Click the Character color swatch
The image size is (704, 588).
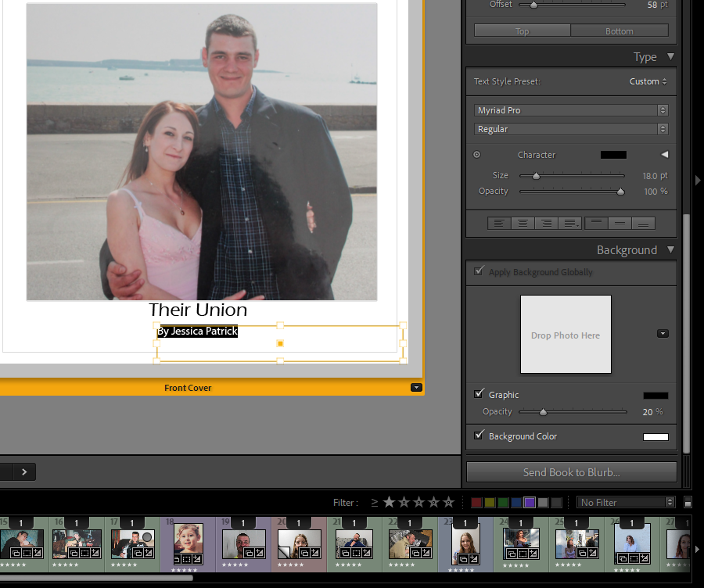tap(613, 155)
